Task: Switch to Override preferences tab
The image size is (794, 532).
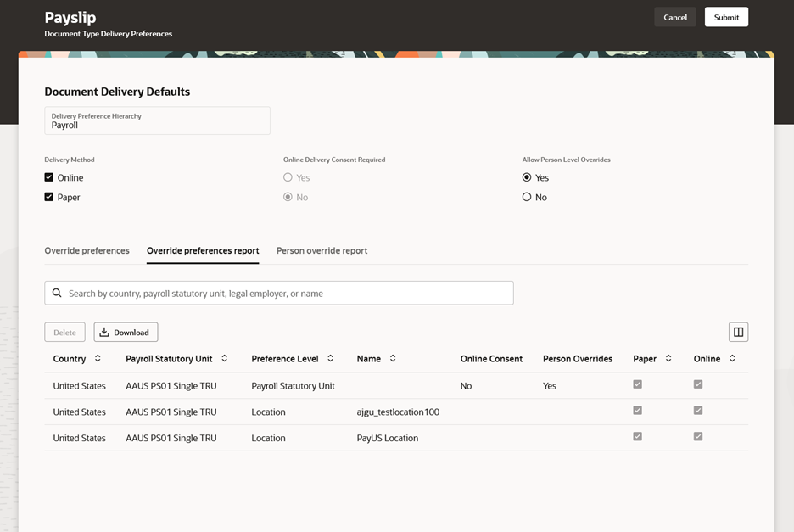Action: point(87,251)
